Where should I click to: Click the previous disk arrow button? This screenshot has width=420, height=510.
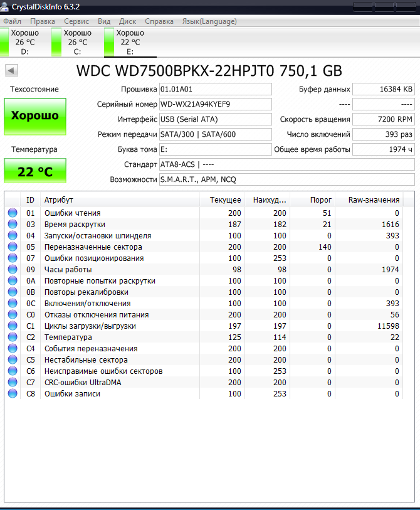(11, 70)
